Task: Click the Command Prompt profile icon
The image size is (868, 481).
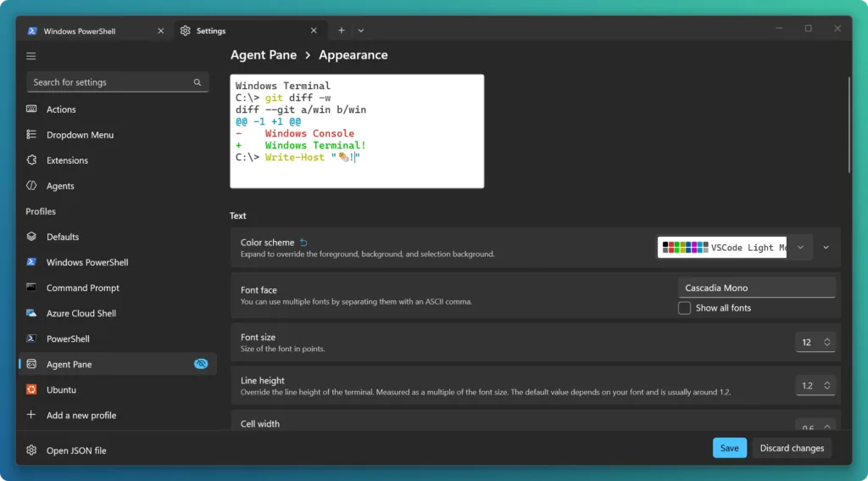Action: [x=31, y=288]
